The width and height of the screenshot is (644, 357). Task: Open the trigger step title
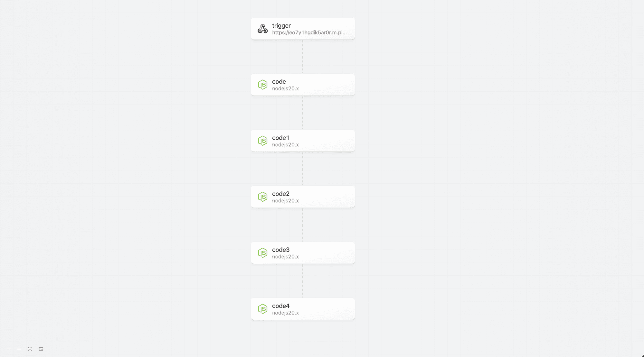click(281, 26)
